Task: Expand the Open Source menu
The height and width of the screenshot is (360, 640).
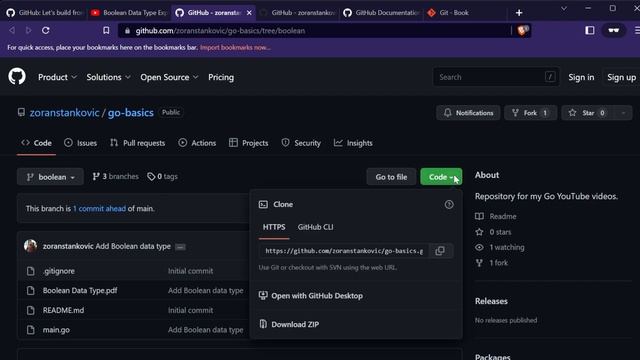Action: click(x=169, y=77)
